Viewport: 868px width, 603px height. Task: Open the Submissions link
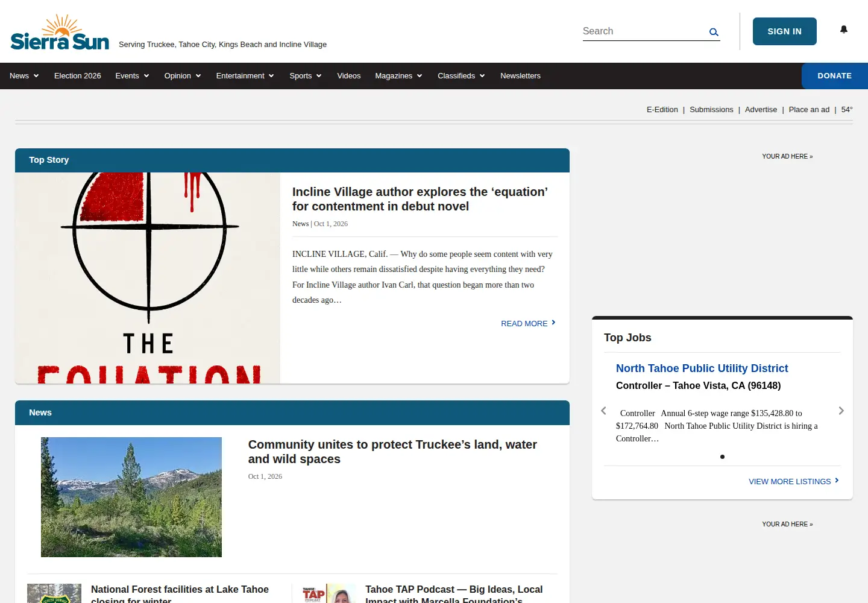pyautogui.click(x=711, y=110)
